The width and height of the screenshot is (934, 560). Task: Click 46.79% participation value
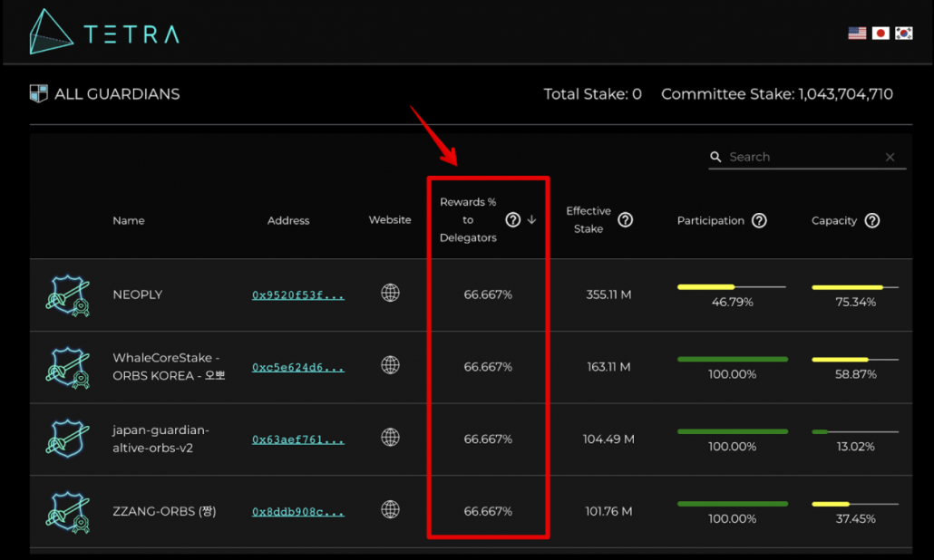tap(732, 303)
